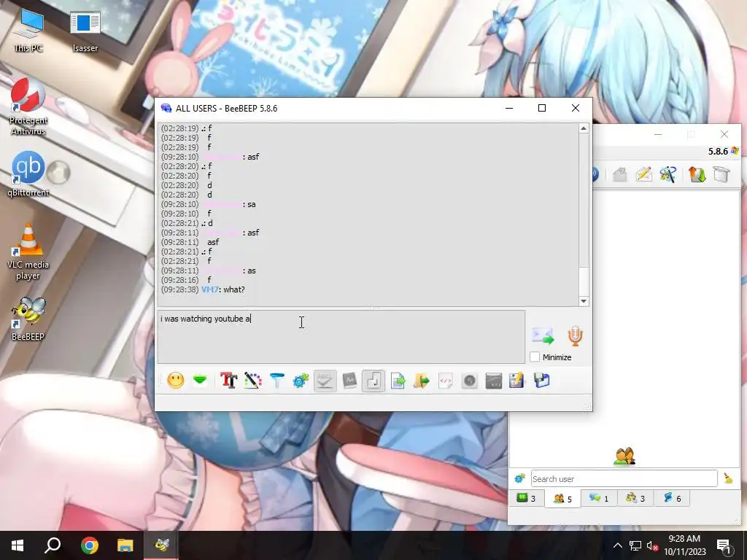Open the Windows Start menu
The image size is (747, 560).
[18, 545]
